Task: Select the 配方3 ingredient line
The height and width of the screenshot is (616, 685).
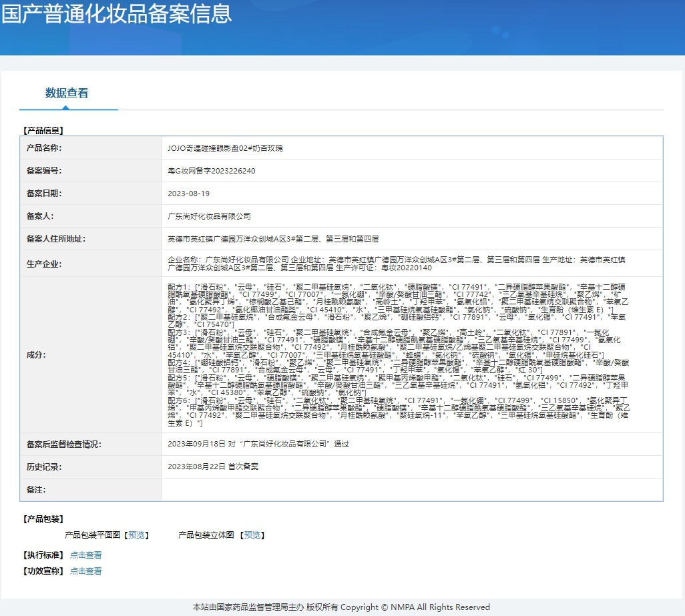Action: (394, 344)
